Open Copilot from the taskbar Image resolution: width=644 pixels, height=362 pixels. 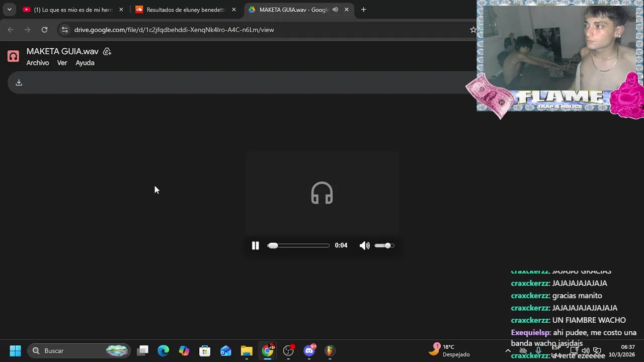[x=184, y=350]
